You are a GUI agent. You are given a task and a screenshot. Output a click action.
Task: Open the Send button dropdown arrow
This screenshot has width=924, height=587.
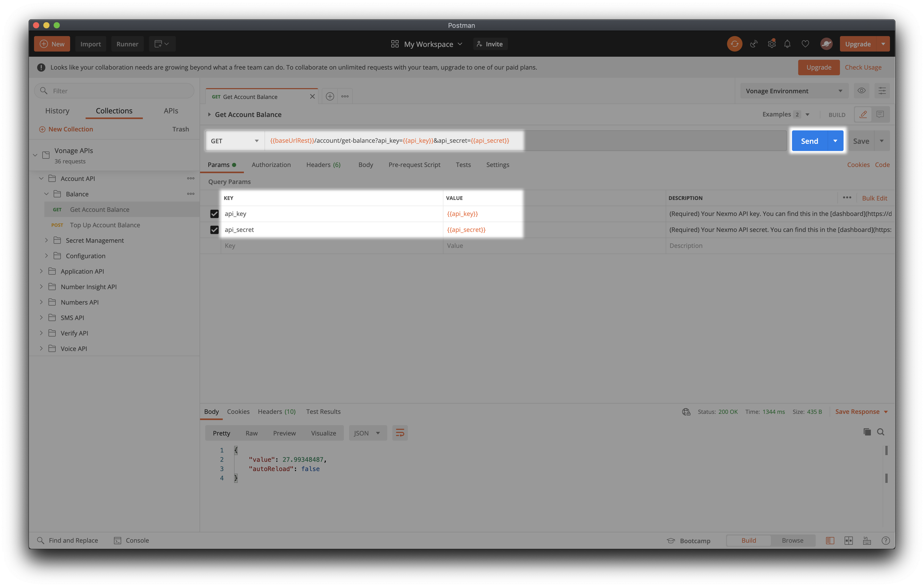click(835, 141)
